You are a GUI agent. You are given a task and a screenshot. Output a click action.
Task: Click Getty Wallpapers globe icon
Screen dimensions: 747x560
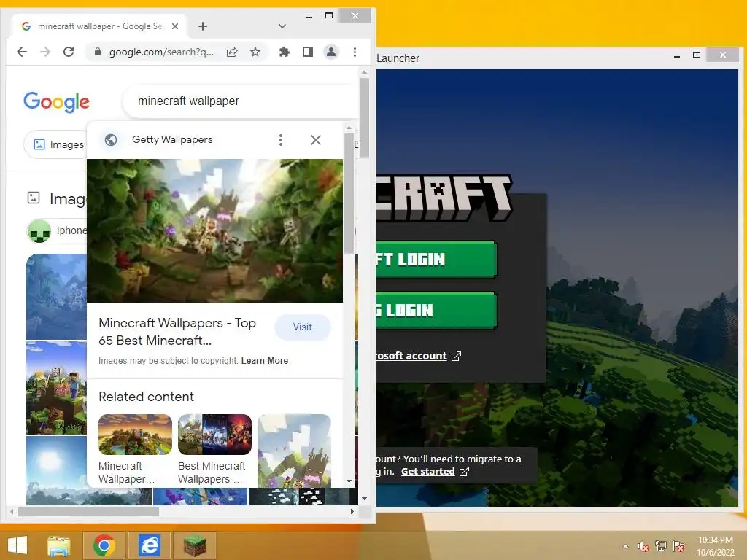tap(111, 140)
